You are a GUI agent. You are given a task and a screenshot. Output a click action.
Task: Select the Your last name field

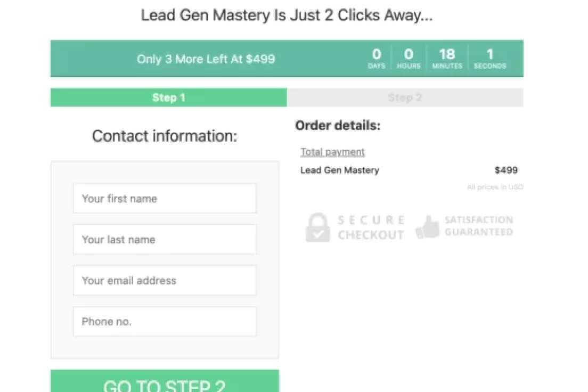point(165,239)
